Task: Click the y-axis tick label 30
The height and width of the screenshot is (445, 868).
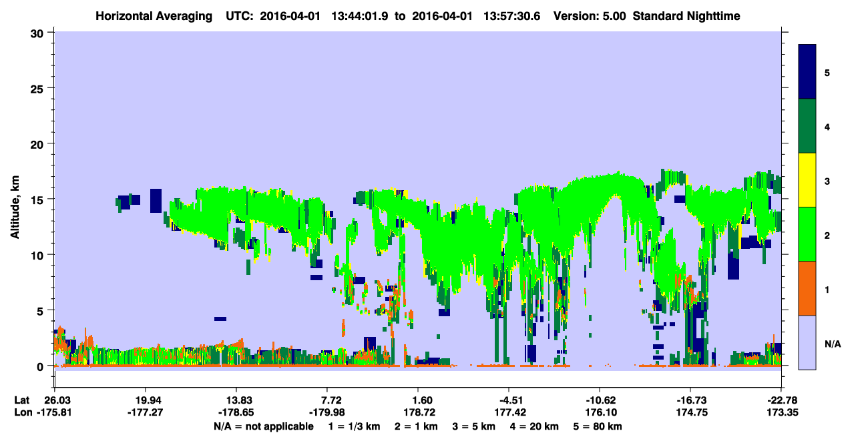Action: pos(39,33)
